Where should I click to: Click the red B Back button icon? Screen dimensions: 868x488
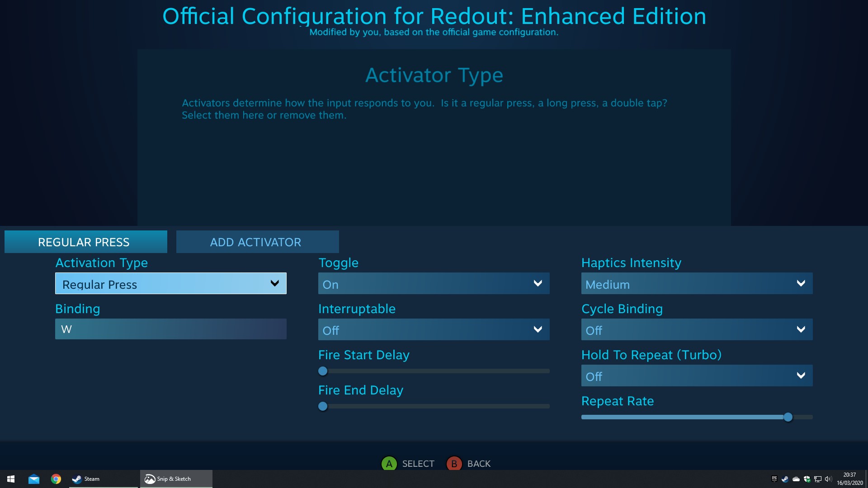[454, 464]
